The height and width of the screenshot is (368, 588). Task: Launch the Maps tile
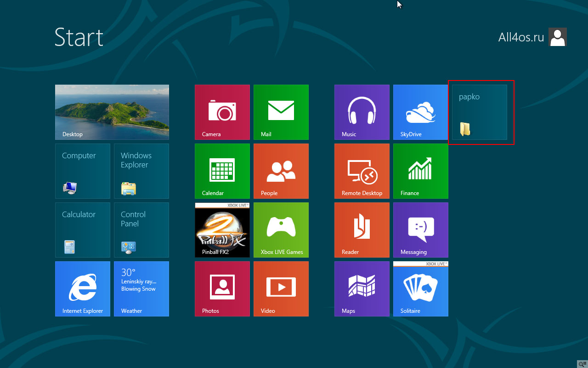pyautogui.click(x=362, y=289)
